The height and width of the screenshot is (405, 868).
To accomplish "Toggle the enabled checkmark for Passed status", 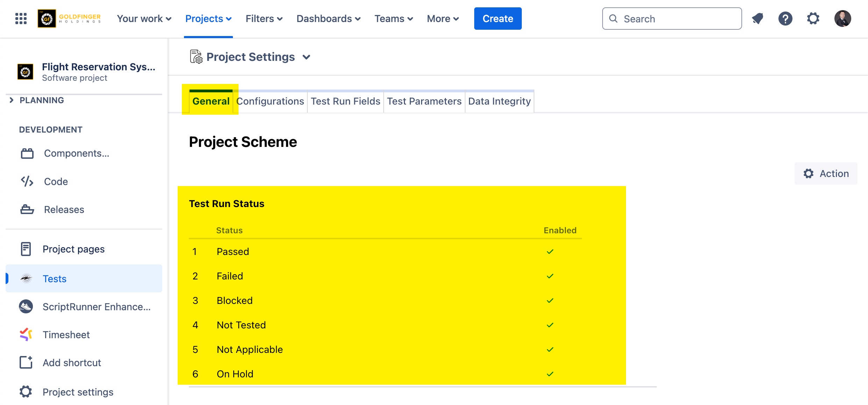I will click(x=550, y=251).
